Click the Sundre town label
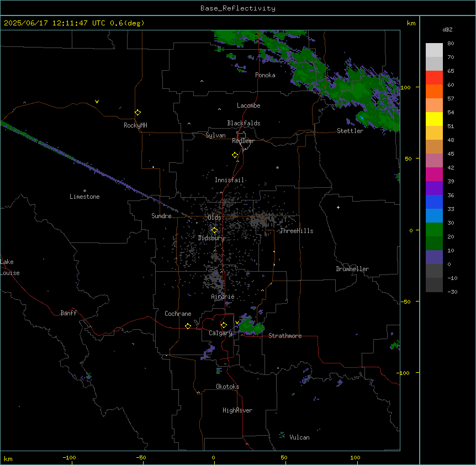 (161, 216)
